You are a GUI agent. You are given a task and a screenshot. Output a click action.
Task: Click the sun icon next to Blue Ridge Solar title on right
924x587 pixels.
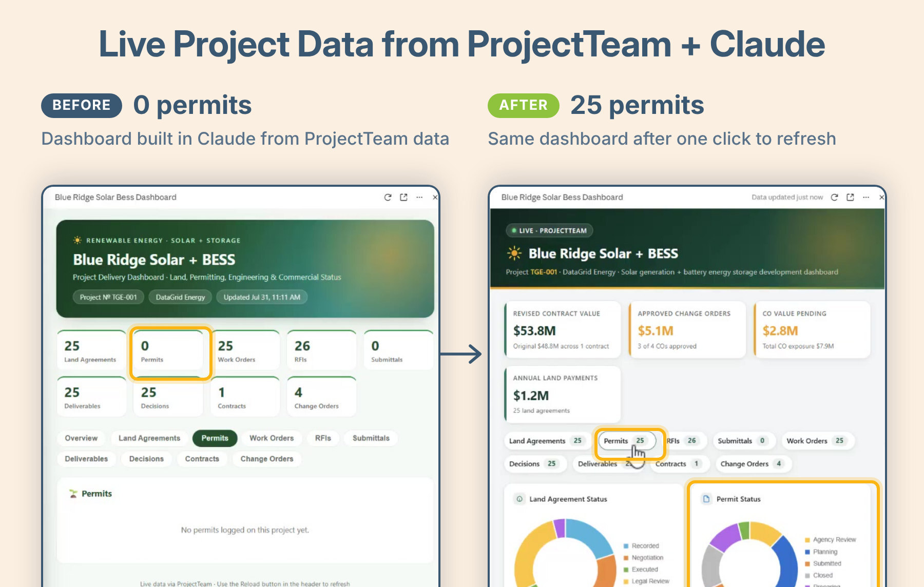click(x=514, y=253)
